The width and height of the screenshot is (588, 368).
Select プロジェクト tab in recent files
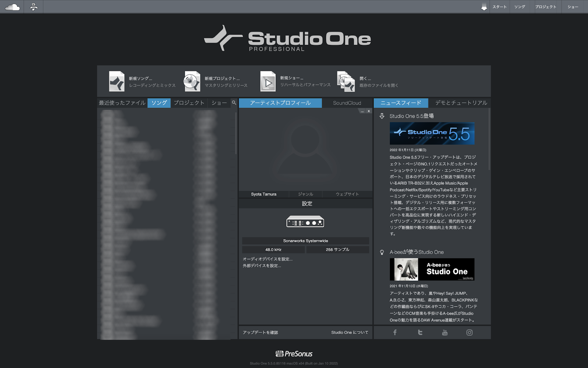[x=189, y=103]
